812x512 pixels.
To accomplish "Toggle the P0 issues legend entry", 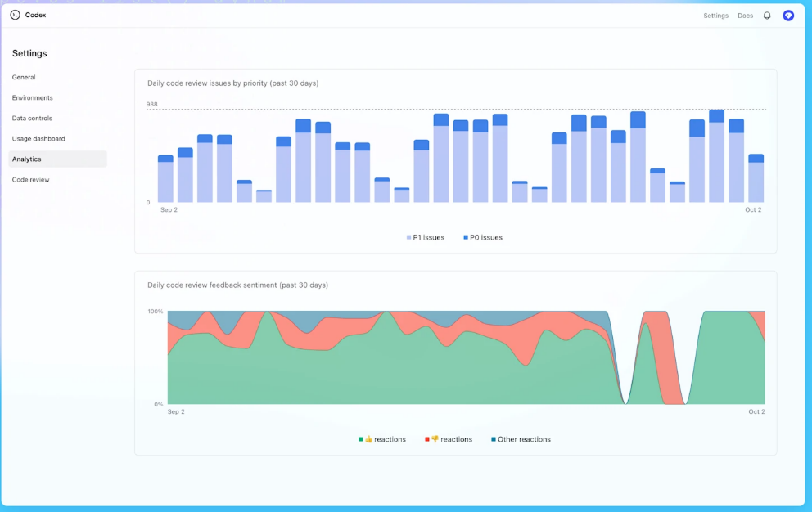I will coord(483,237).
